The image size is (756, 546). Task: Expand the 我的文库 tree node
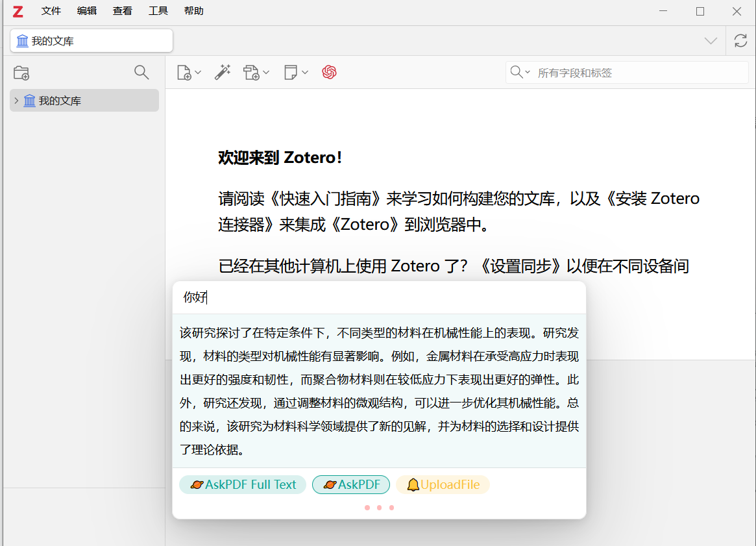[x=16, y=101]
